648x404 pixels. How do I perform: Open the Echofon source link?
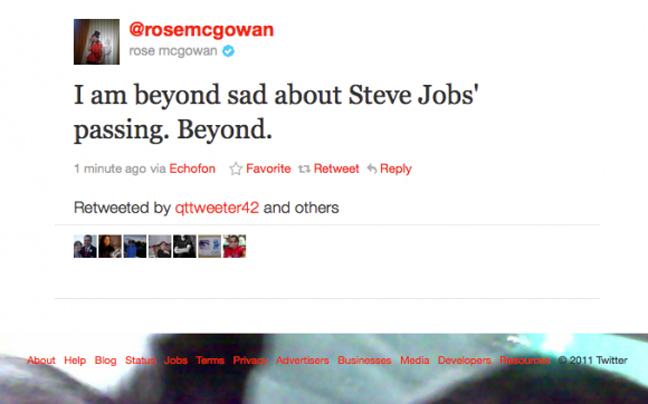pyautogui.click(x=192, y=169)
